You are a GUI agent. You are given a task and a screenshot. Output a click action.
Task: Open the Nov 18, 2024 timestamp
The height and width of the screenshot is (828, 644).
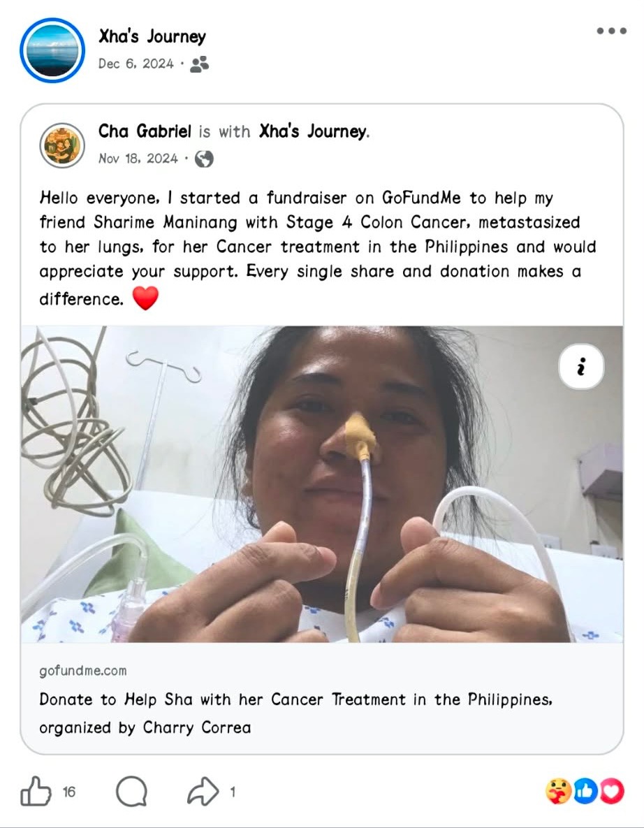138,159
